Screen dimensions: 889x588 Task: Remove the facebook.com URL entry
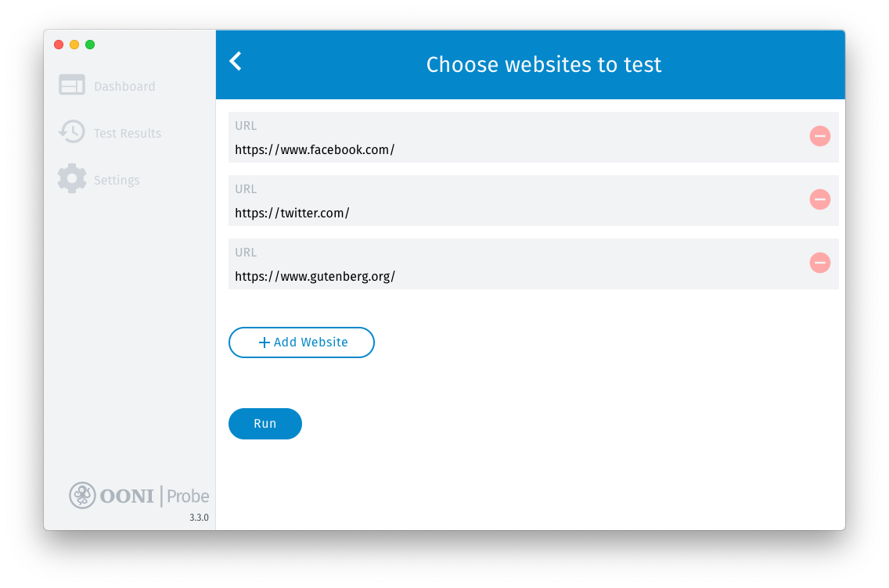(x=819, y=136)
